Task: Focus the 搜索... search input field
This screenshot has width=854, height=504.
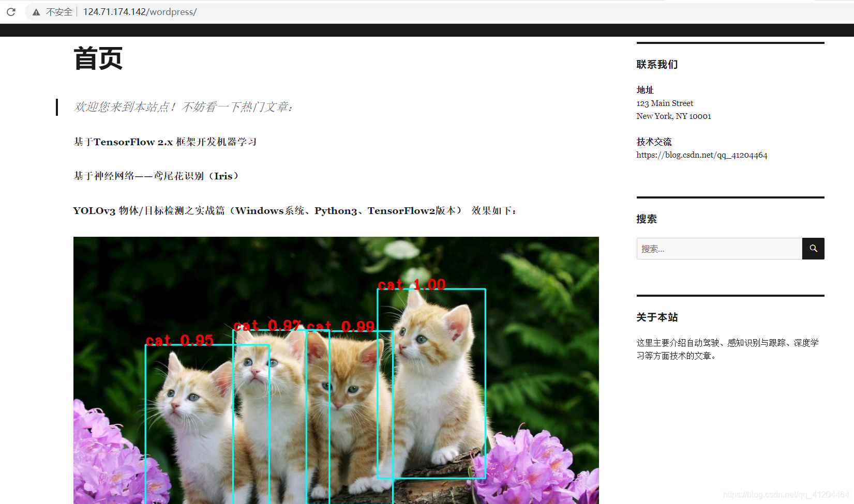Action: tap(719, 249)
